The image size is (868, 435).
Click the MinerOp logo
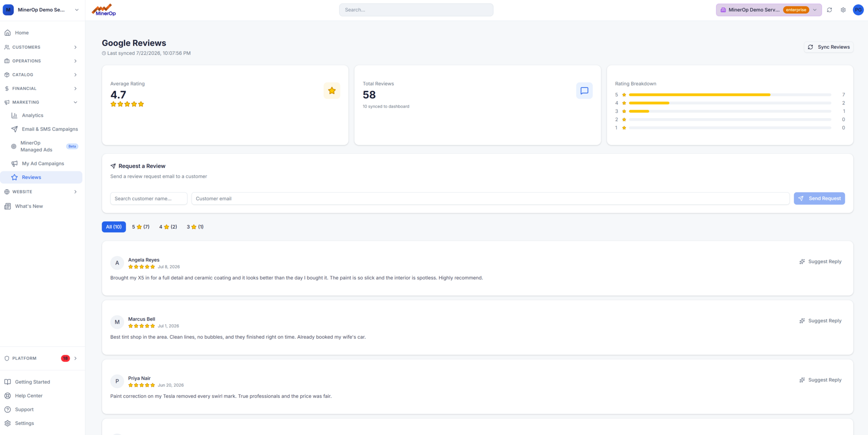(x=104, y=10)
